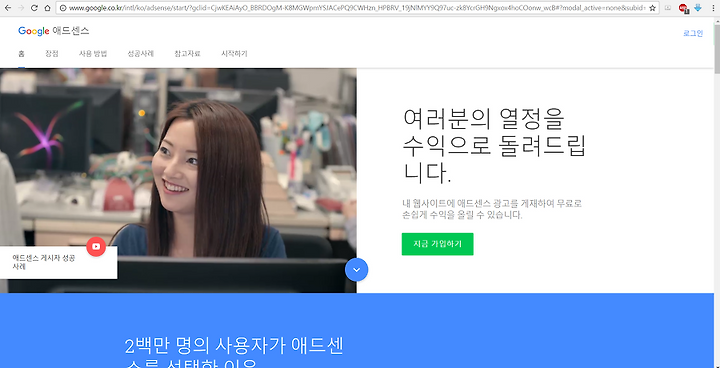720x368 pixels.
Task: Reload the page with the refresh icon
Action: click(x=34, y=8)
